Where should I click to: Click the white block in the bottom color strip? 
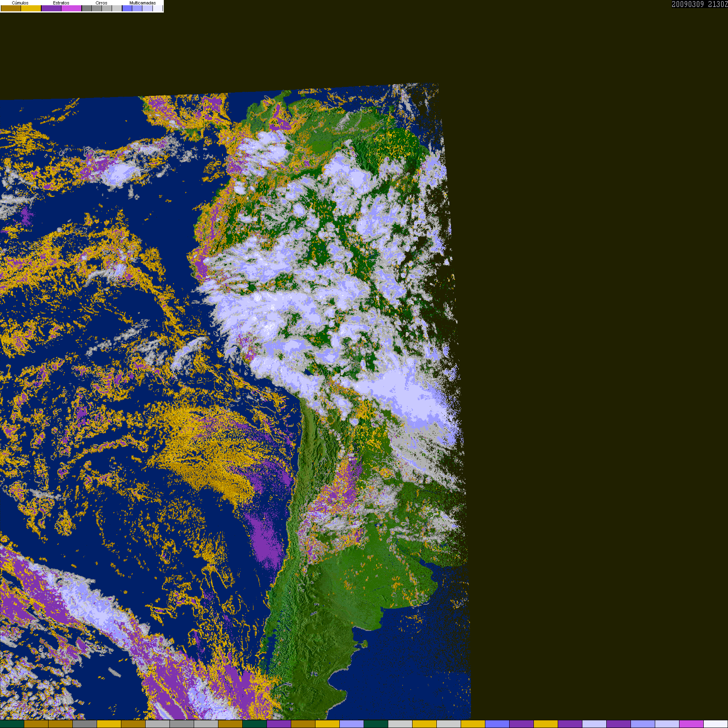point(716,724)
